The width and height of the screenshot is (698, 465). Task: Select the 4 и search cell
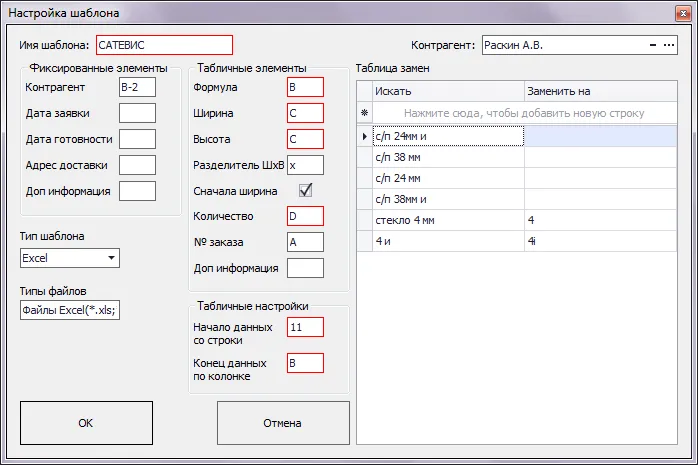(448, 241)
